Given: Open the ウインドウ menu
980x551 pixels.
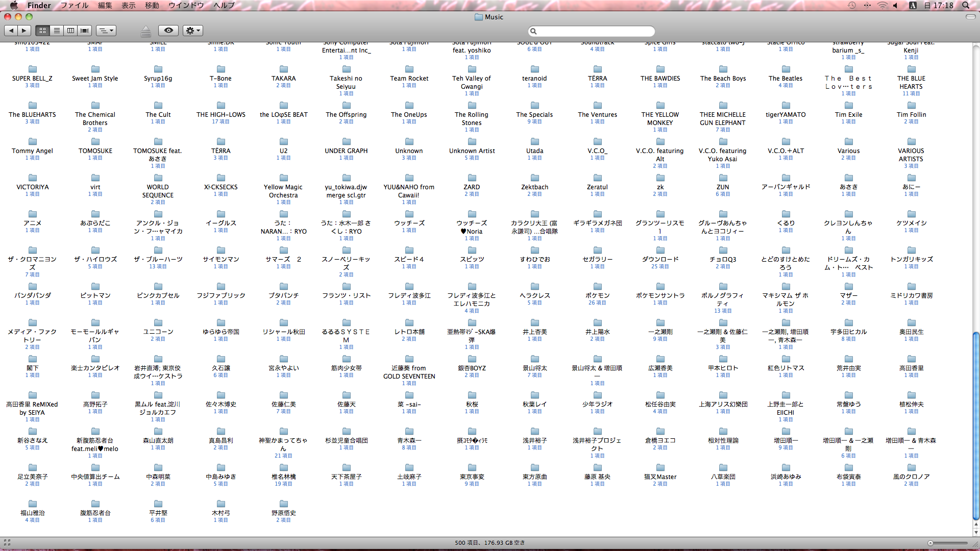Looking at the screenshot, I should click(x=186, y=5).
